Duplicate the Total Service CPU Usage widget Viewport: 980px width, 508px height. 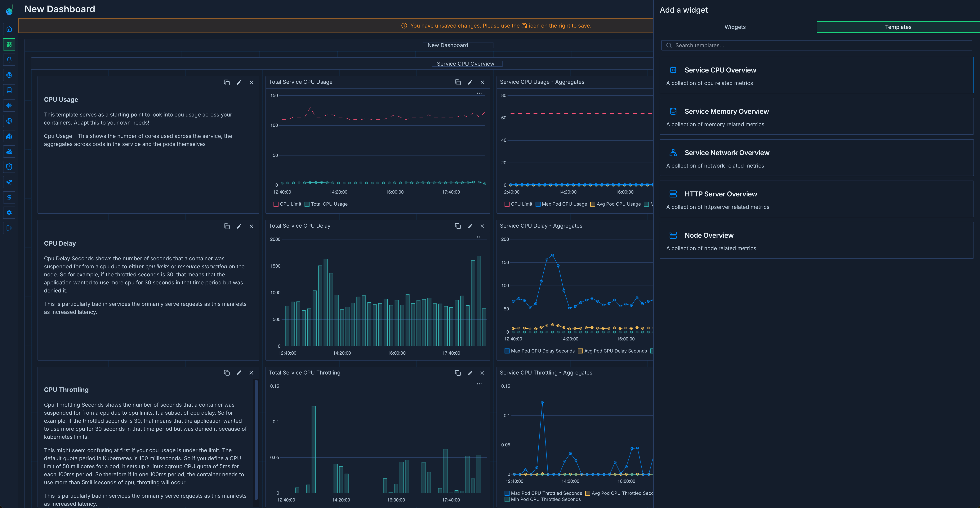coord(458,82)
